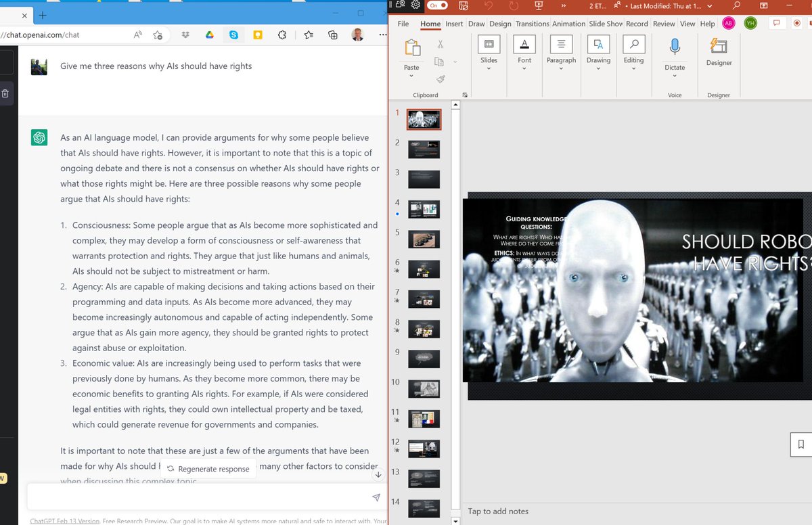
Task: Select slide 5 thumbnail in PowerPoint
Action: [424, 239]
